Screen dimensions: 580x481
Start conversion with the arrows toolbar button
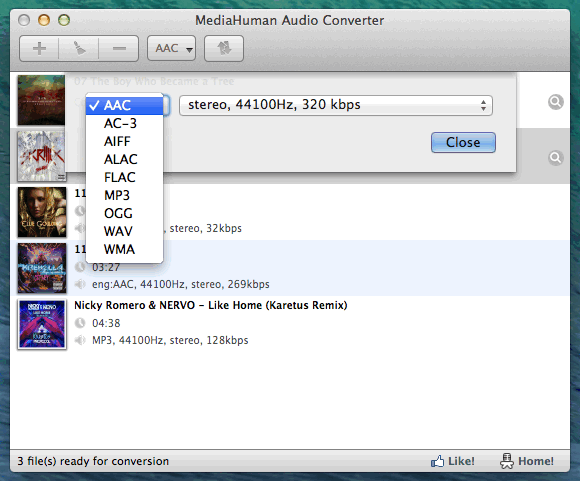tap(224, 48)
